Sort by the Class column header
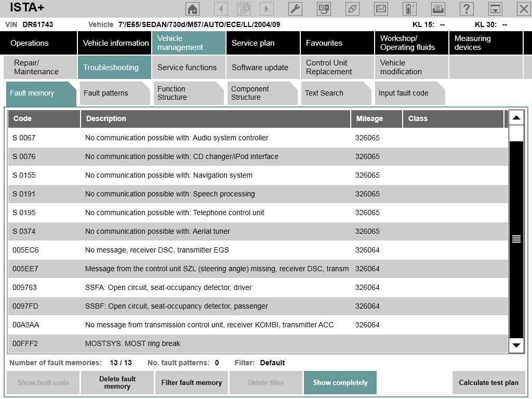The height and width of the screenshot is (399, 532). 453,119
